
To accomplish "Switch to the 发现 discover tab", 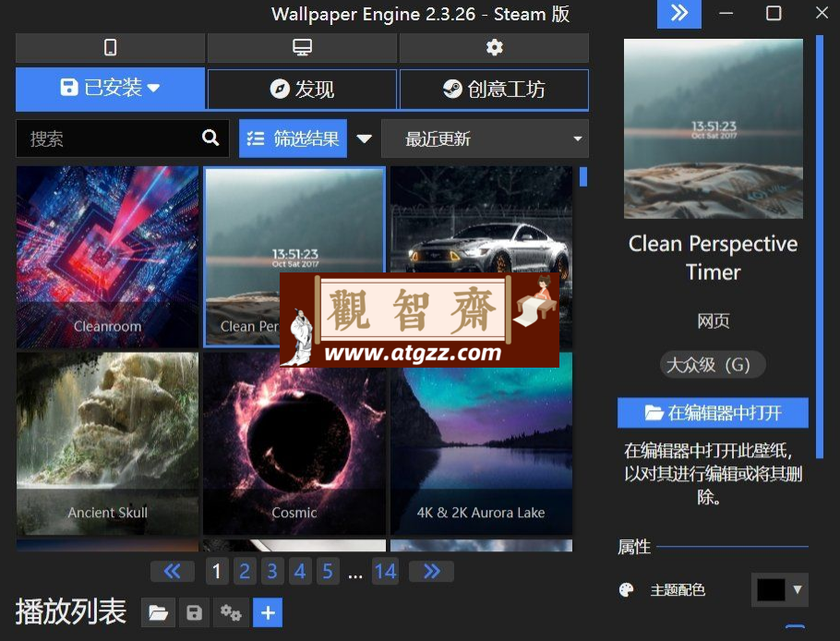I will [x=302, y=89].
